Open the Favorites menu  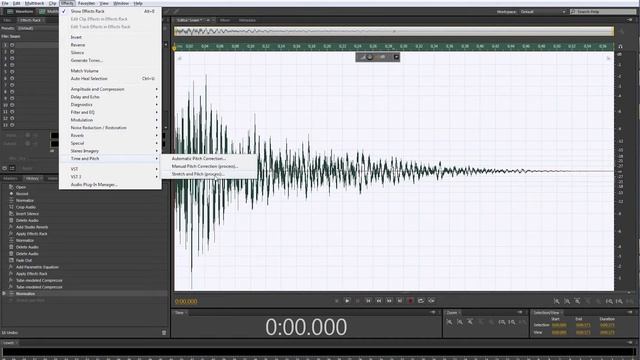coord(86,3)
